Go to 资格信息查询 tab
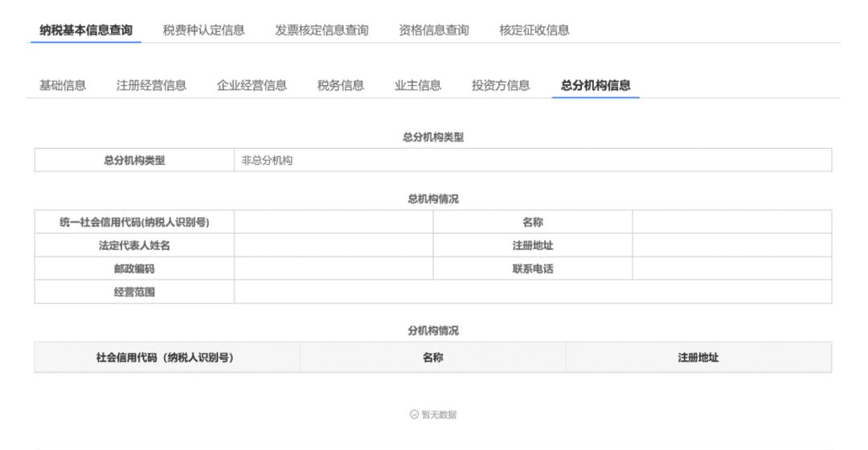 pyautogui.click(x=434, y=30)
